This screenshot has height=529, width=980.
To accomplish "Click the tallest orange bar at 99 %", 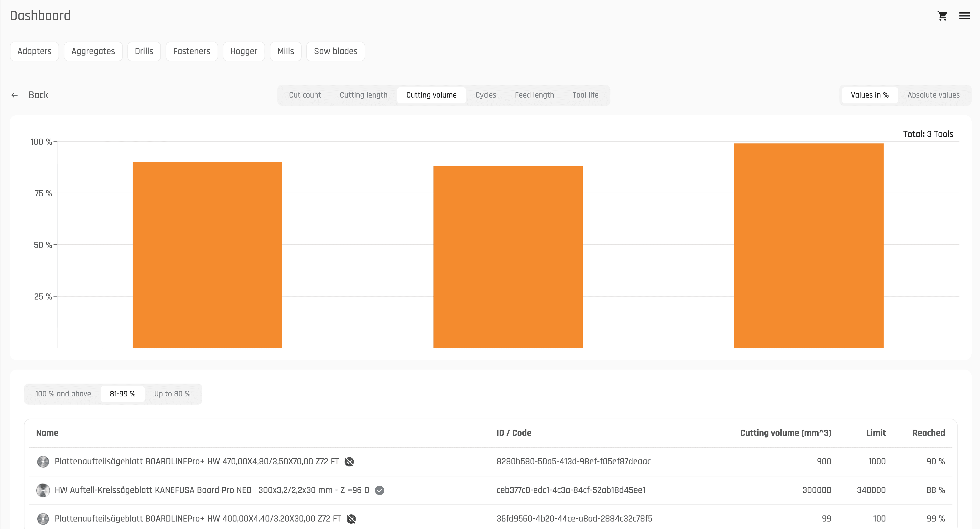I will pyautogui.click(x=809, y=245).
